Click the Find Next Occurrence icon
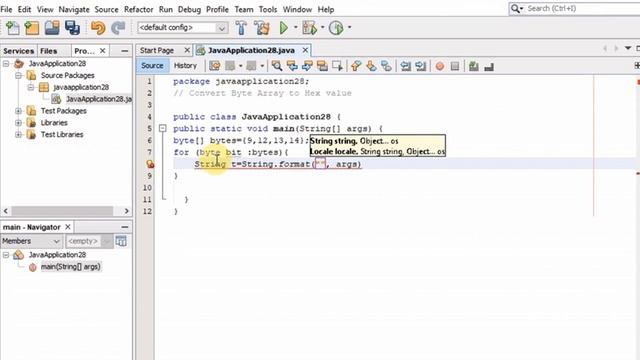 (x=307, y=66)
